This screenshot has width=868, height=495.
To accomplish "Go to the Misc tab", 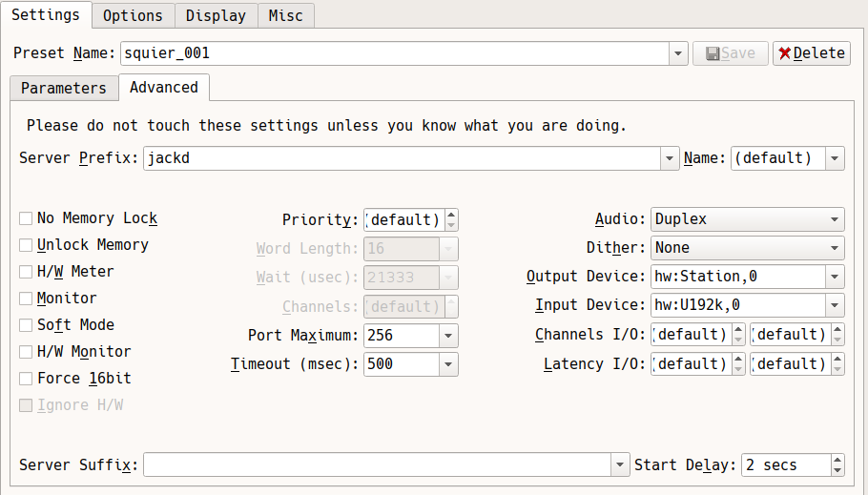I will click(x=286, y=15).
